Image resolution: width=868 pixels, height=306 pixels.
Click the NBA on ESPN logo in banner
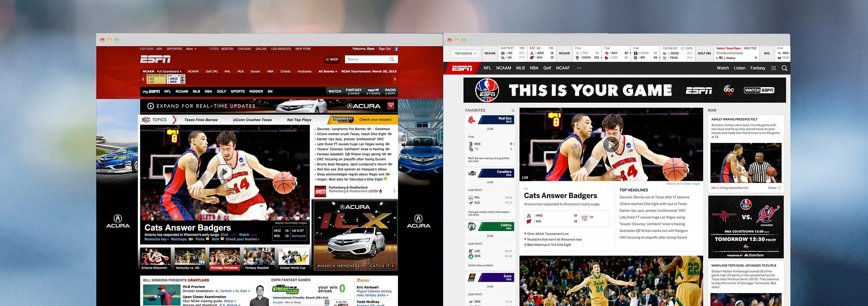click(x=487, y=90)
